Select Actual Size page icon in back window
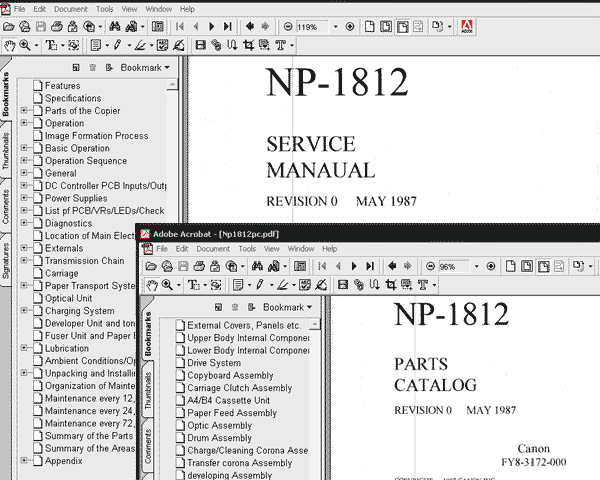Screen dimensions: 600x480 (x=370, y=27)
